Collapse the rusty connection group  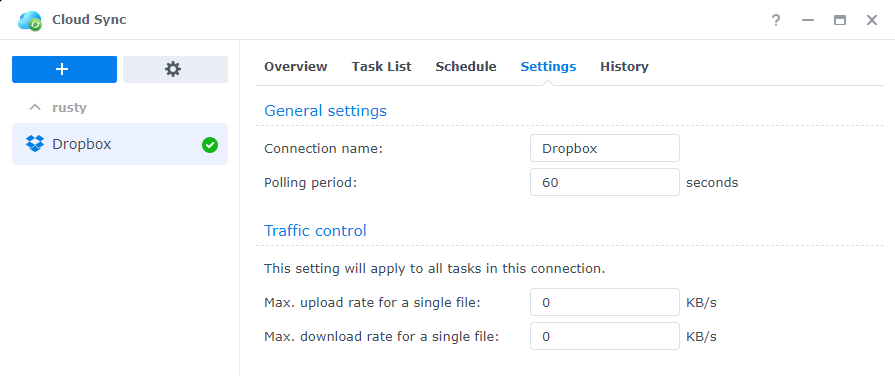pyautogui.click(x=35, y=107)
